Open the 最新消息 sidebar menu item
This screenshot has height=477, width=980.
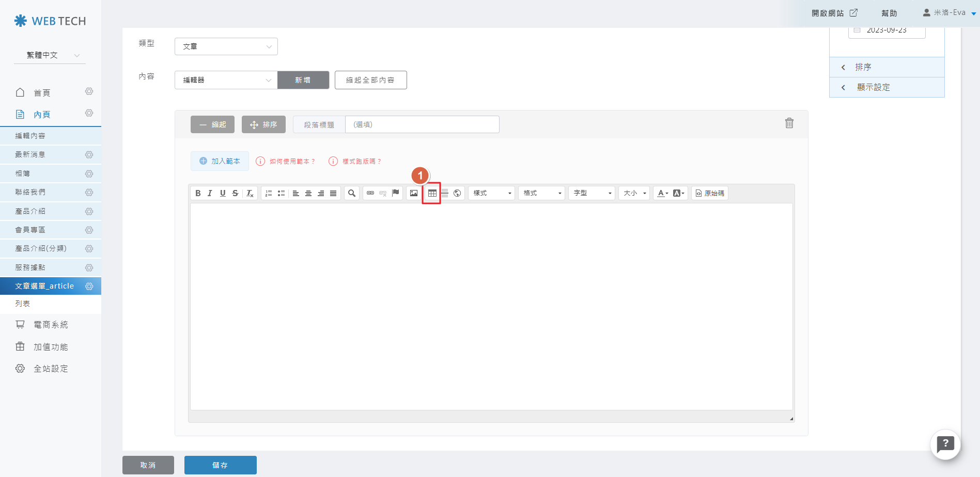30,154
